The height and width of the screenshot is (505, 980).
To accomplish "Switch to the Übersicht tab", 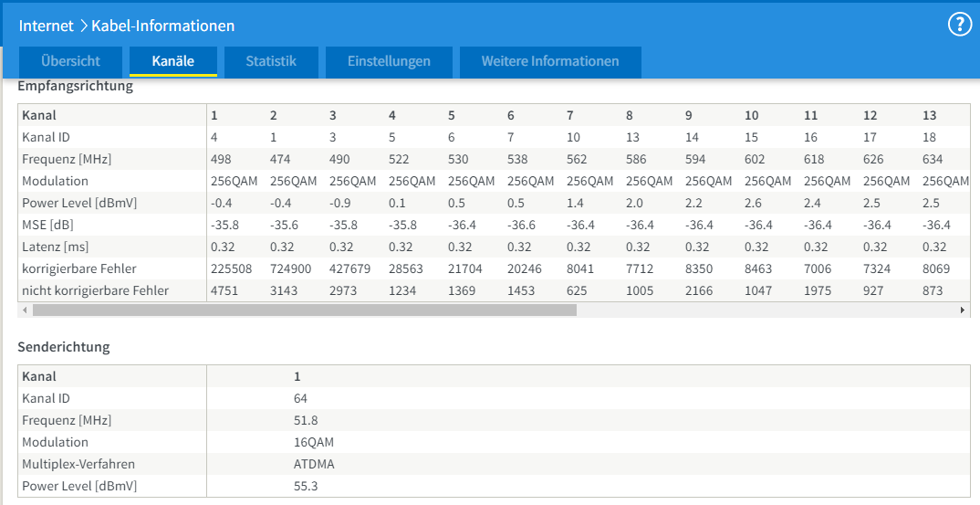I will (x=70, y=62).
